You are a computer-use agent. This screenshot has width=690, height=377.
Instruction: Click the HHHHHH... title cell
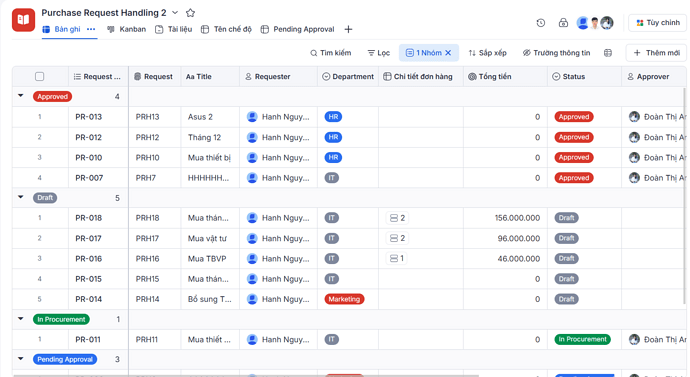click(x=210, y=178)
